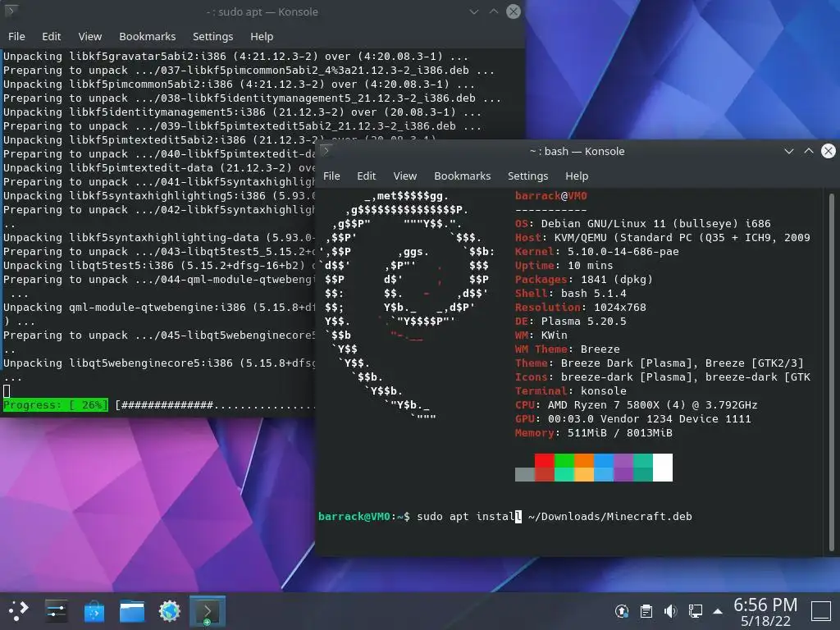Click the GPU: 00:03.0 Vendor 1234 line

(x=633, y=419)
